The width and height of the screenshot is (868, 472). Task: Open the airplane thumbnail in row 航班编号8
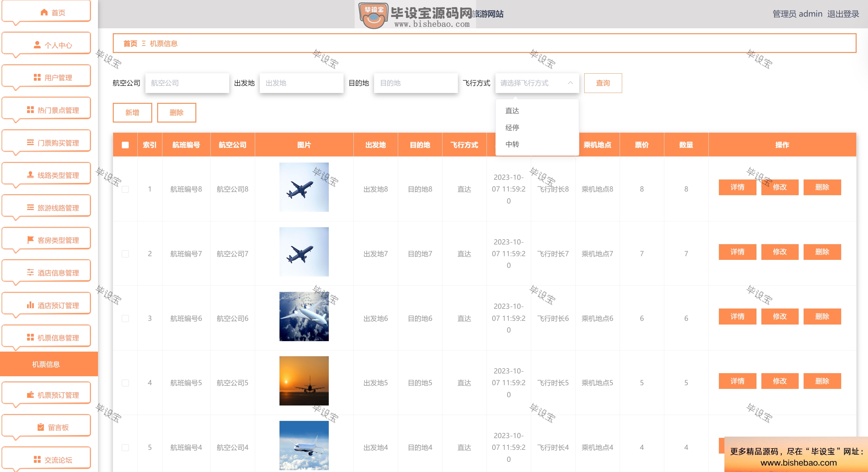tap(304, 187)
